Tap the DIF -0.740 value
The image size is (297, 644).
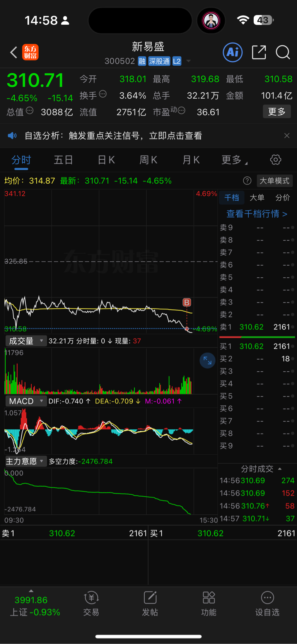69,401
